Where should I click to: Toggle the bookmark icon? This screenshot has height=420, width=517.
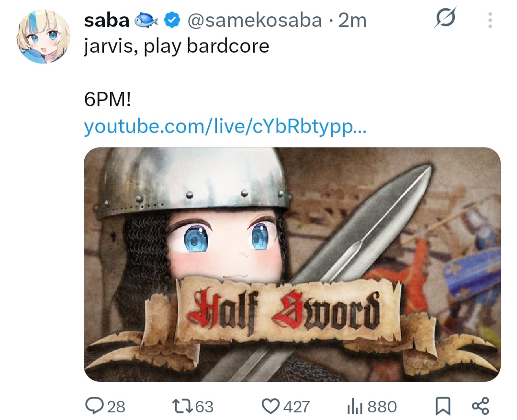(443, 407)
